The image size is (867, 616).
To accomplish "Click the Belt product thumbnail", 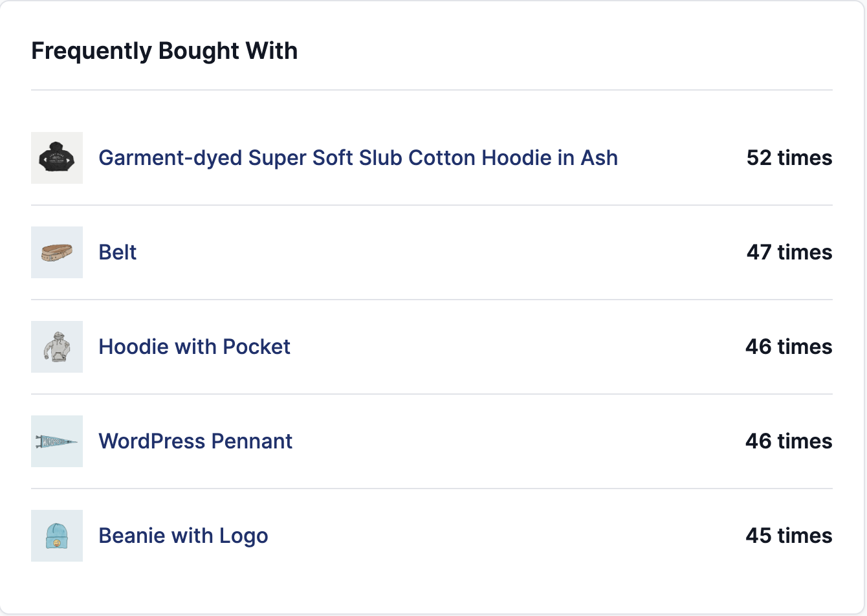I will click(x=57, y=252).
